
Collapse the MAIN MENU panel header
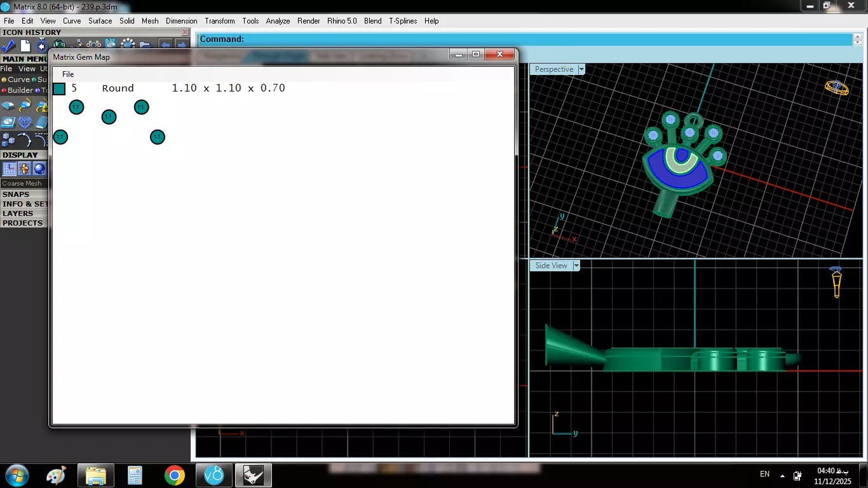[x=24, y=59]
